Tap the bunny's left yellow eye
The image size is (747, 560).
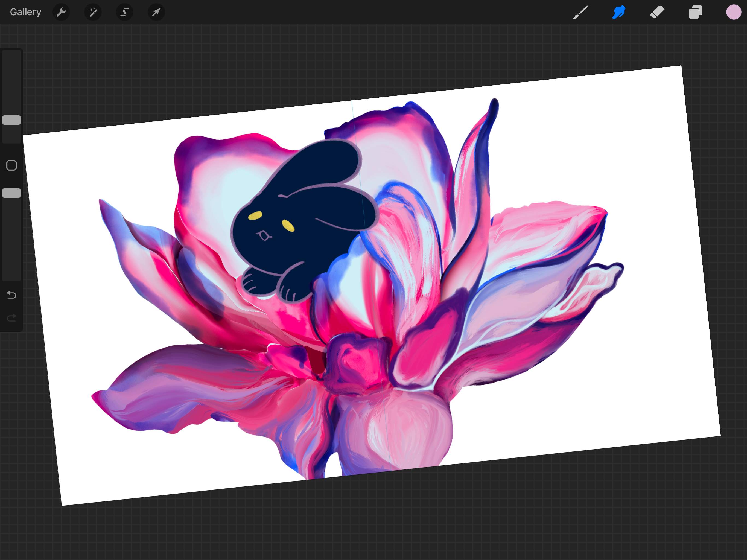(x=255, y=215)
